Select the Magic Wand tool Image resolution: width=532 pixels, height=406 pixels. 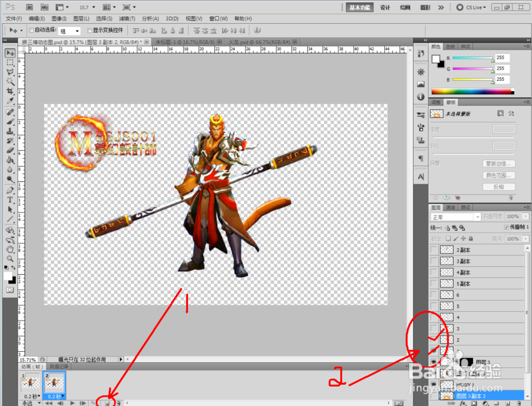click(10, 82)
